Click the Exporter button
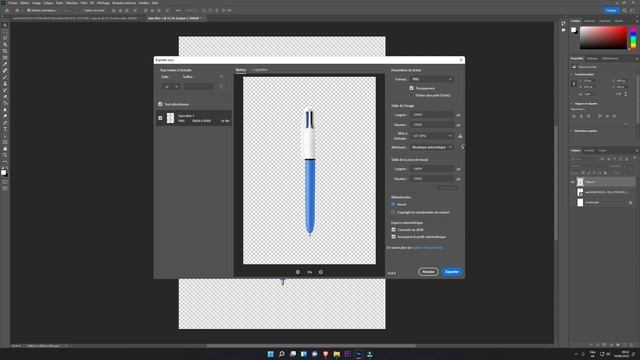Viewport: 640px width, 360px height. 452,272
